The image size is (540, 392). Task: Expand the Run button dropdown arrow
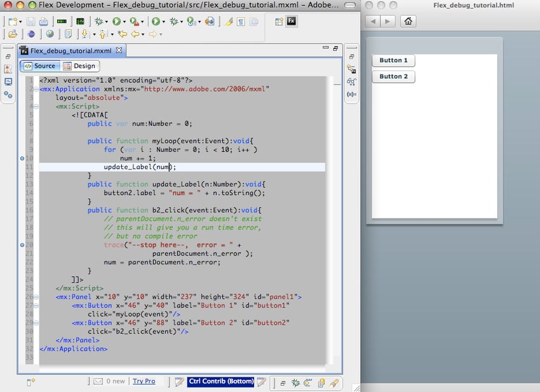(125, 22)
